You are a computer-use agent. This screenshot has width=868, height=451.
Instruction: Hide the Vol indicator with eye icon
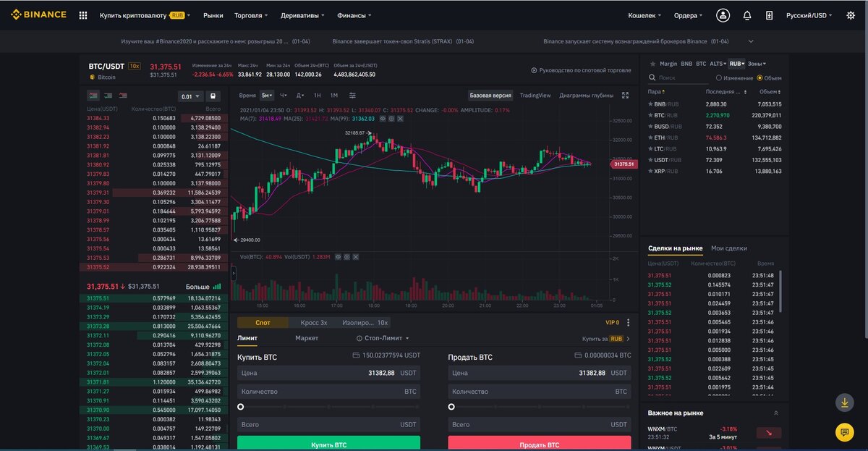[339, 256]
